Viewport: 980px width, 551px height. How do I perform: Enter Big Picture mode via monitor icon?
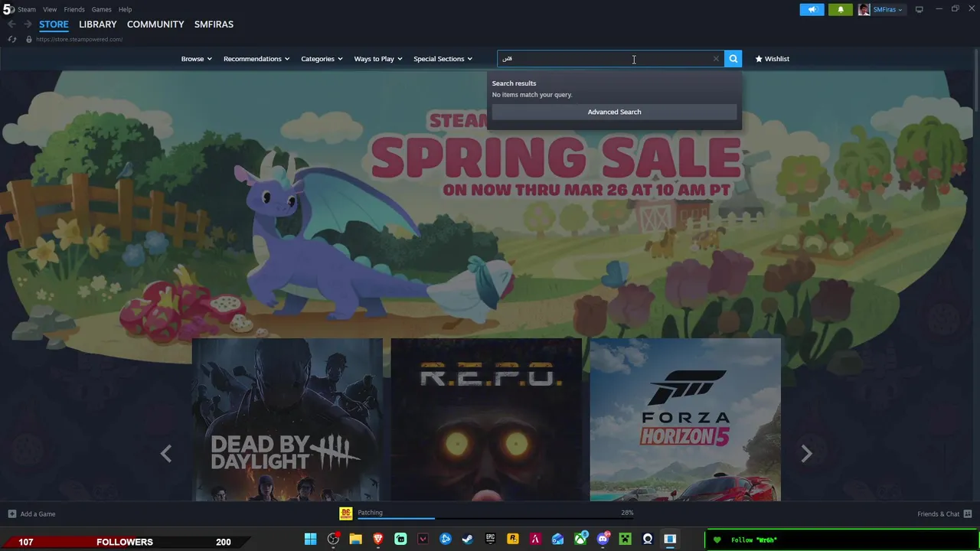(919, 9)
